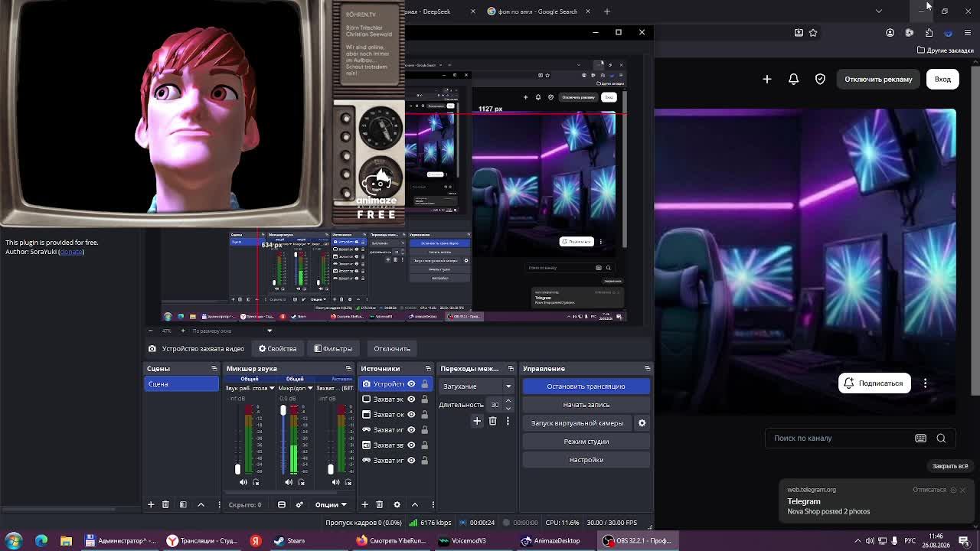Add a new scene in the Сцены panel
Viewport: 980px width, 551px height.
[151, 504]
